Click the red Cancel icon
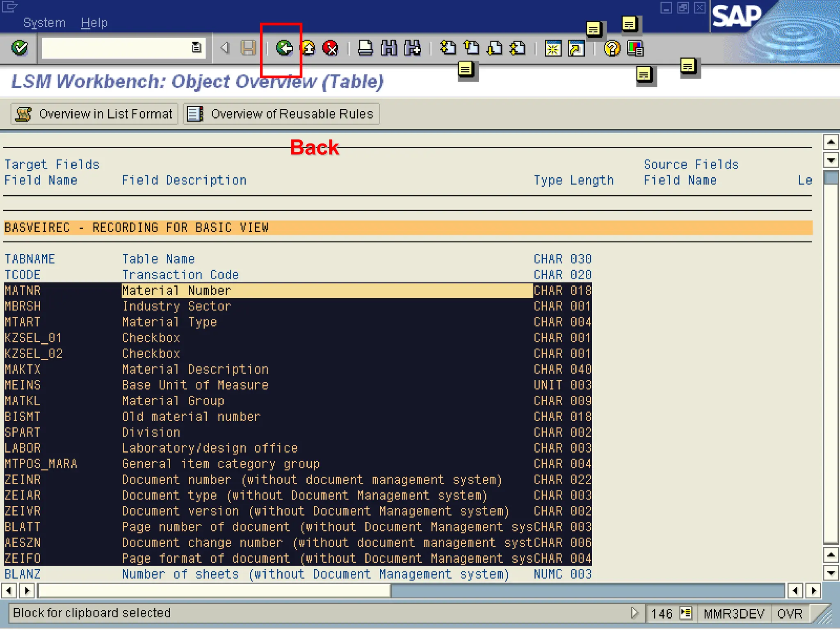The height and width of the screenshot is (630, 840). [330, 48]
